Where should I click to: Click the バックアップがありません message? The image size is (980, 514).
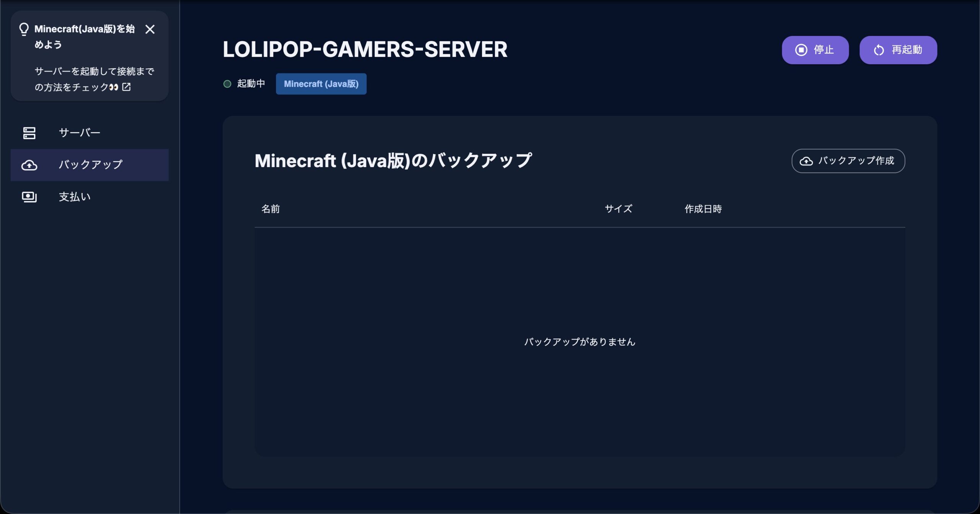pyautogui.click(x=580, y=342)
